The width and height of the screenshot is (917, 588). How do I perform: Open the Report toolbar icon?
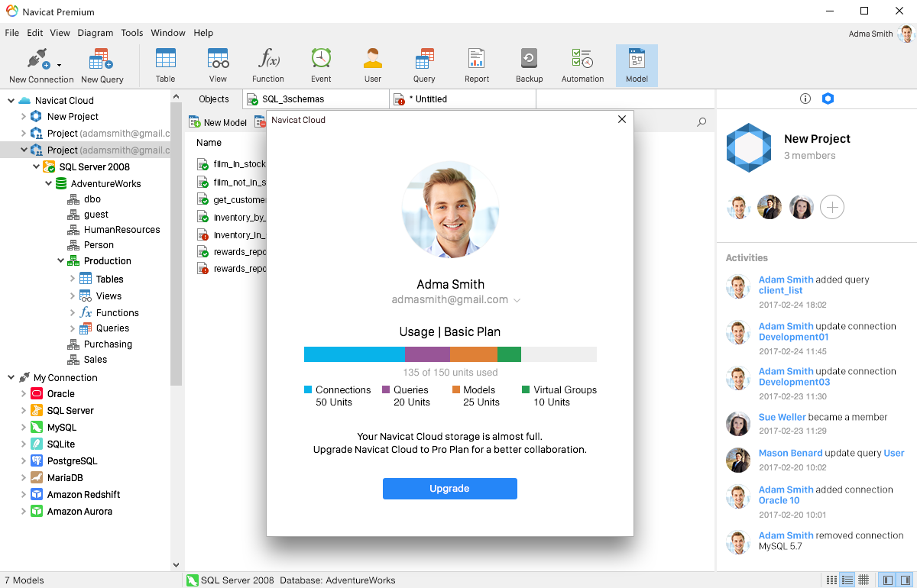tap(477, 58)
